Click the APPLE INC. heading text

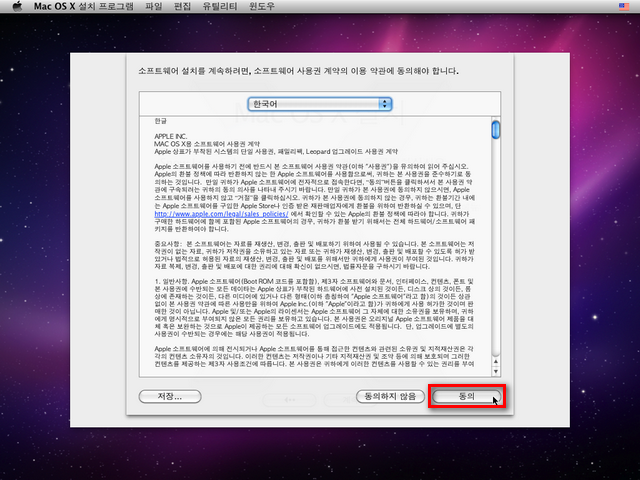[171, 136]
